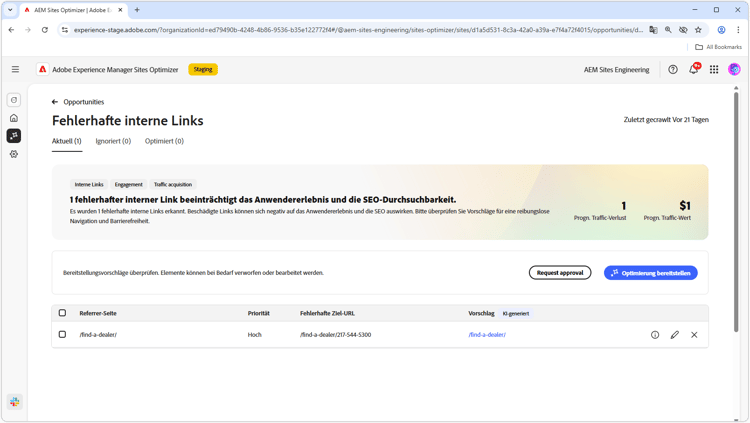Open All Bookmarks folder

[718, 47]
